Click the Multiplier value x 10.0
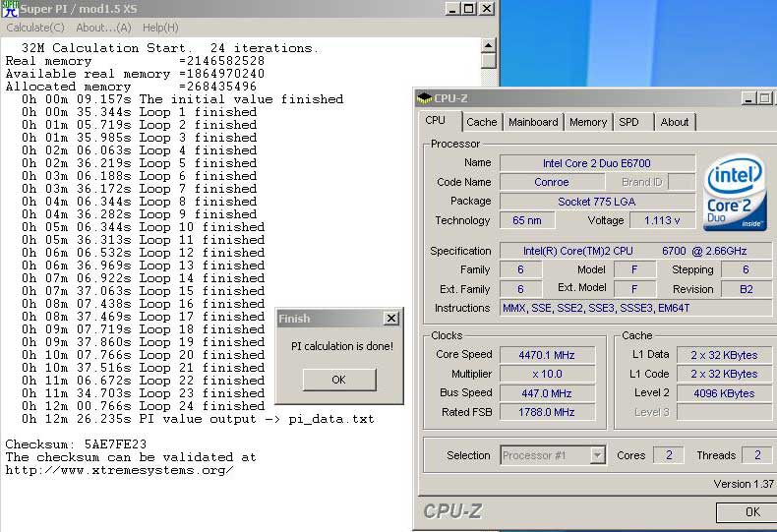Image resolution: width=777 pixels, height=532 pixels. [547, 374]
